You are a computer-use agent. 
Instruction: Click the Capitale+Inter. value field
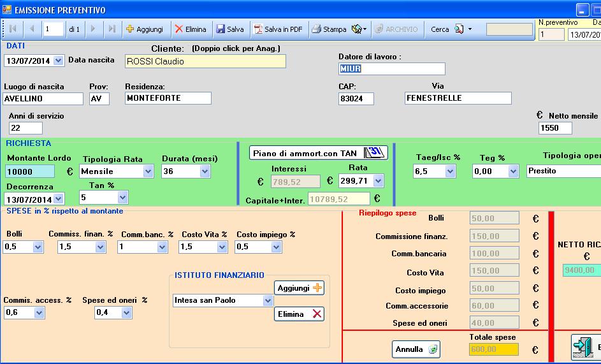(x=339, y=199)
